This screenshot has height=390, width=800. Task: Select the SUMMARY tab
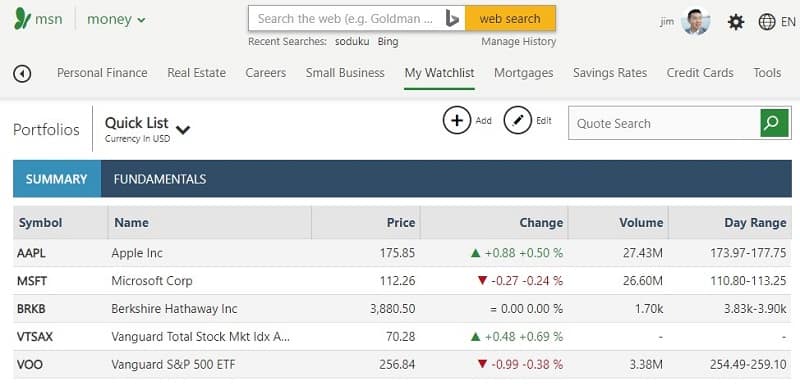click(x=57, y=179)
